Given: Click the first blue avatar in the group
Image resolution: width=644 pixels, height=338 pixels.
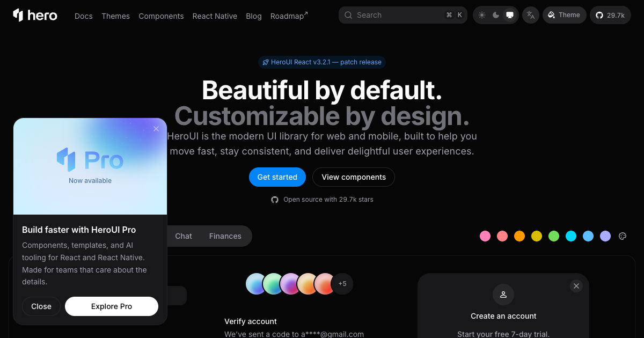Looking at the screenshot, I should coord(257,284).
